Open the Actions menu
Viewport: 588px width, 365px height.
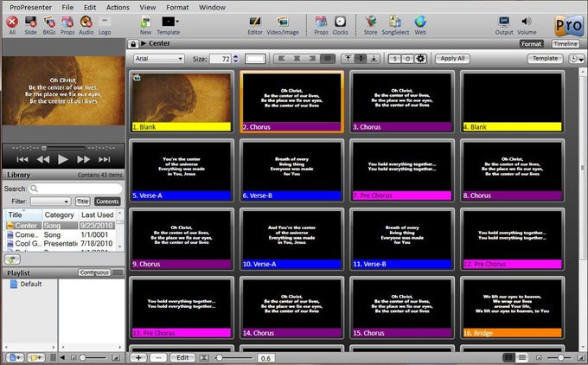point(118,6)
